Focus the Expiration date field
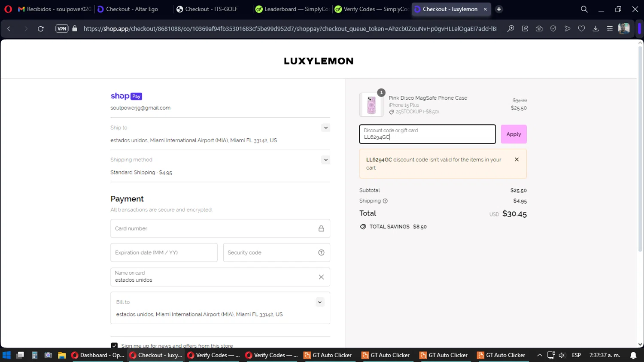Viewport: 644px width, 362px height. pyautogui.click(x=164, y=252)
